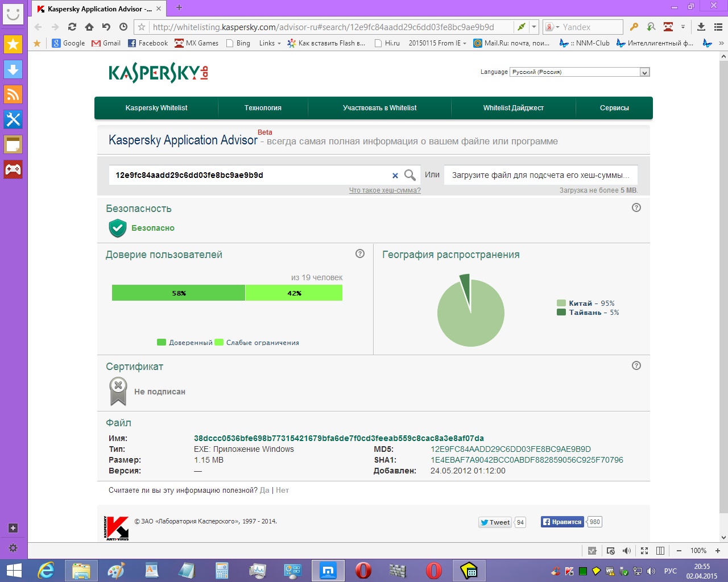Open the Сервисы menu item
The width and height of the screenshot is (728, 582).
click(614, 108)
